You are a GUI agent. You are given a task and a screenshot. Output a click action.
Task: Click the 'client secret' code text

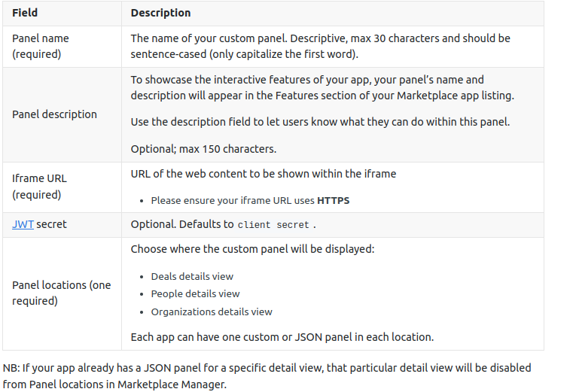coord(273,225)
